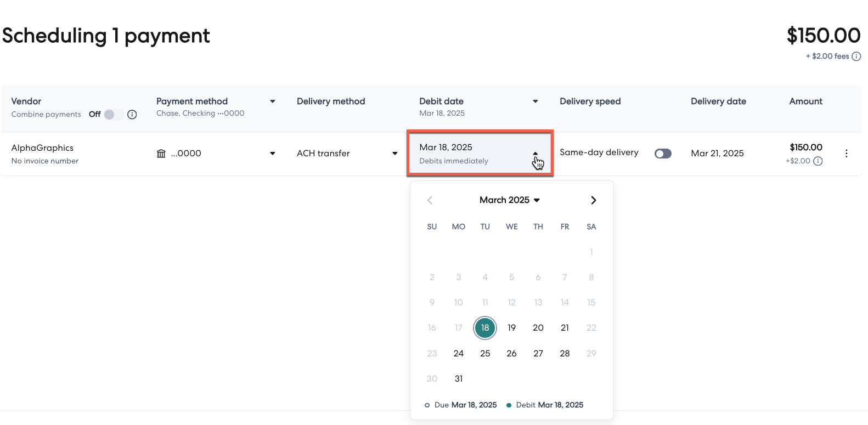Go to next month in calendar
Image resolution: width=868 pixels, height=425 pixels.
click(x=593, y=200)
